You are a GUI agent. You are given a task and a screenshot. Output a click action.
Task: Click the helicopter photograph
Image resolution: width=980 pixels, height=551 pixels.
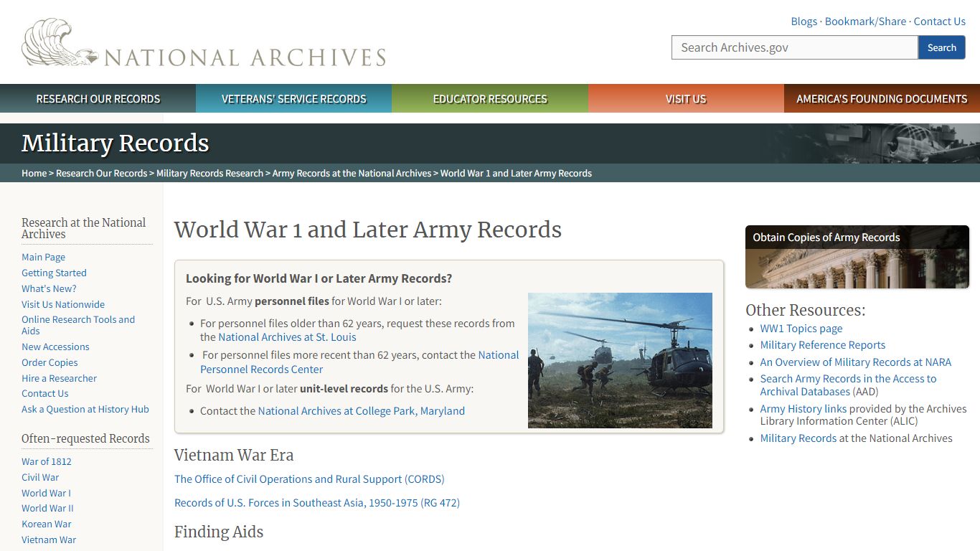[620, 360]
